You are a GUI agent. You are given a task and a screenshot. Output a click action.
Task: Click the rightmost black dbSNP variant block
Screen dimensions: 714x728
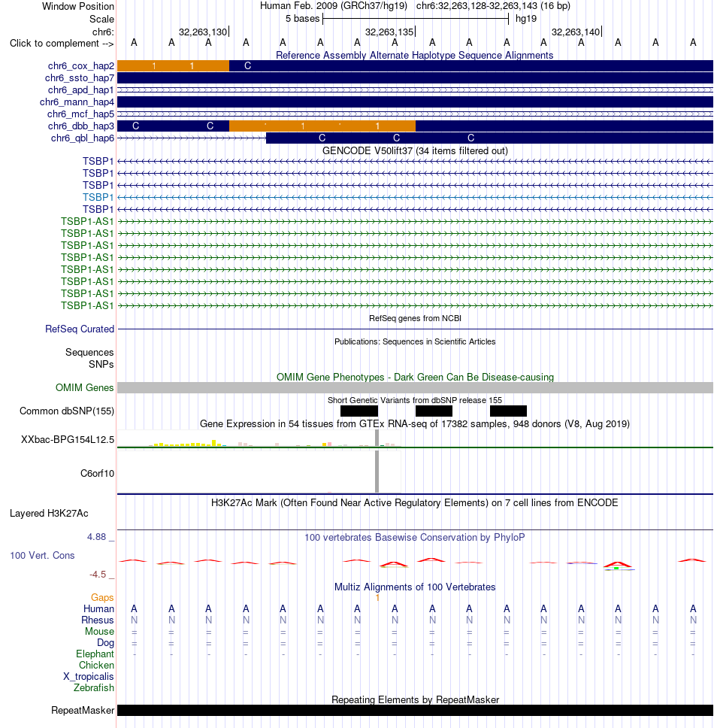509,411
